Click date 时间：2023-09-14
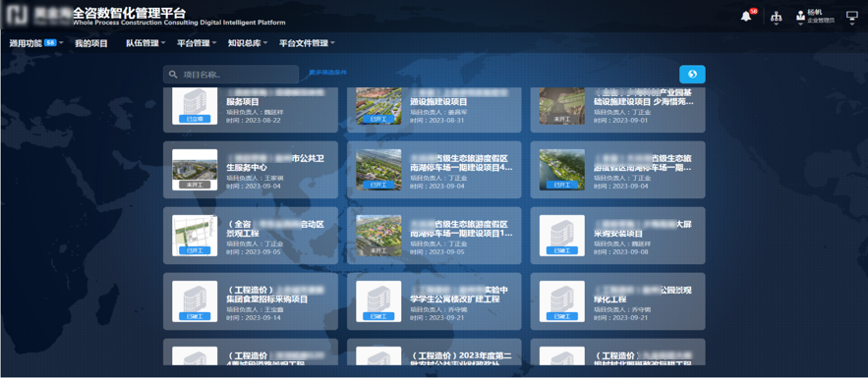The image size is (868, 378). click(254, 318)
